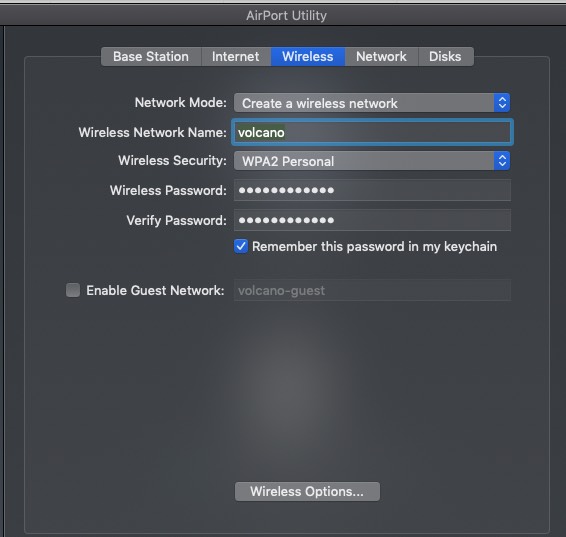Viewport: 566px width, 537px height.
Task: Click the Wireless Network Name label
Action: tap(153, 132)
